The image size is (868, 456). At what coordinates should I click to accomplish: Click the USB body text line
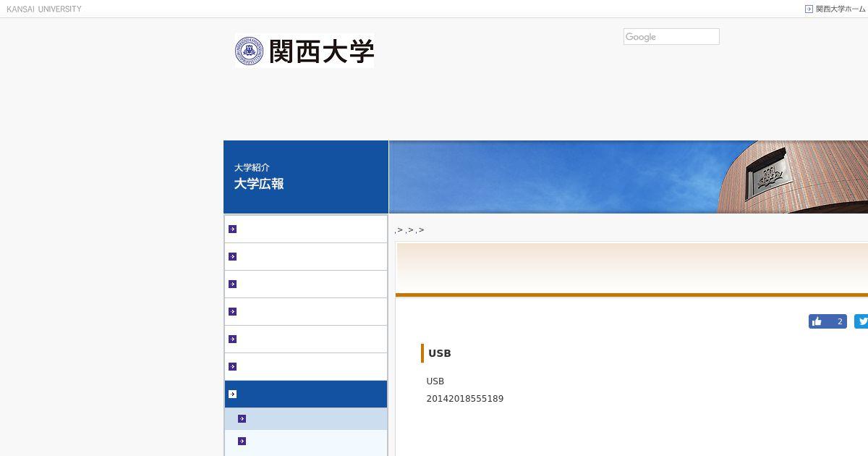(435, 381)
